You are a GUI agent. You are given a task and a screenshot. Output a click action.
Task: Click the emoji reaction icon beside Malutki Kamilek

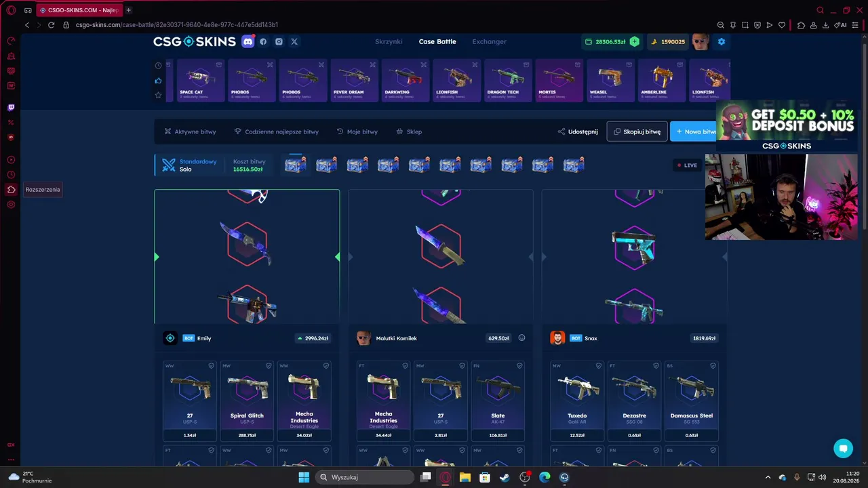[x=521, y=338]
